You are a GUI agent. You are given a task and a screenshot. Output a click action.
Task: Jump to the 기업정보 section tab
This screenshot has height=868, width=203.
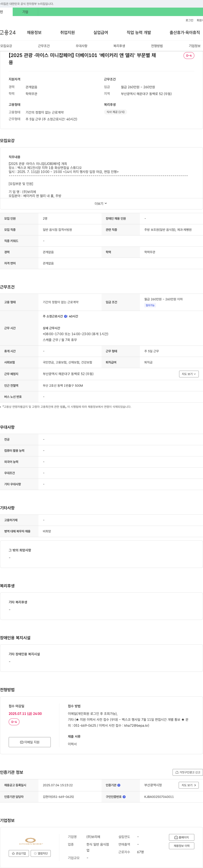click(x=195, y=46)
